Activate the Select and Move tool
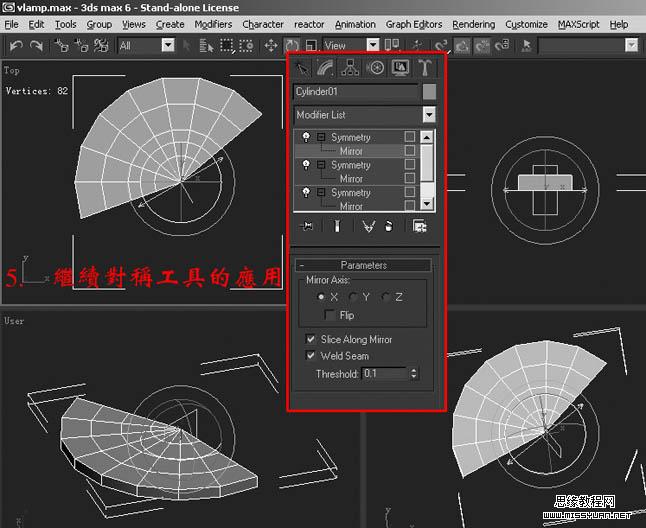The width and height of the screenshot is (646, 528). pyautogui.click(x=271, y=45)
